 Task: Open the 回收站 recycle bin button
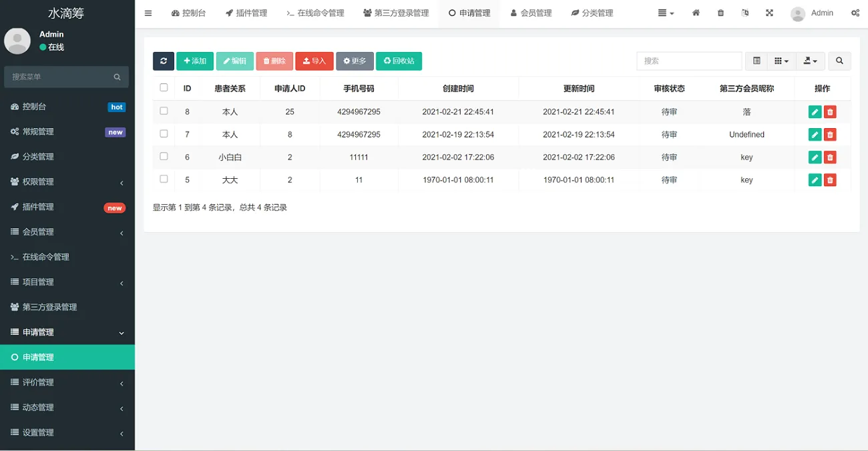pyautogui.click(x=399, y=61)
